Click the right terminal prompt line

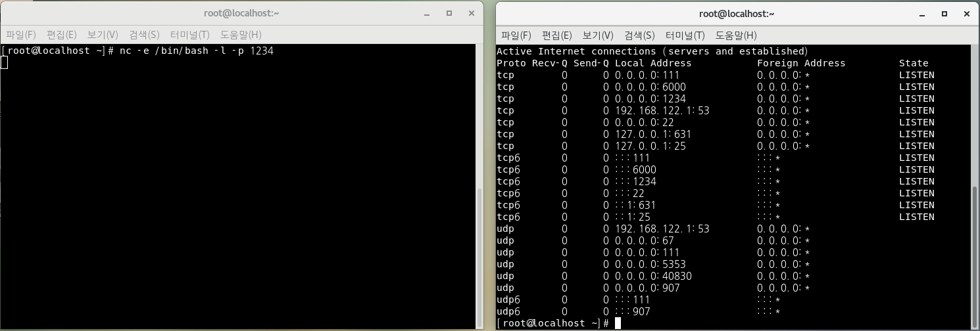pos(558,323)
